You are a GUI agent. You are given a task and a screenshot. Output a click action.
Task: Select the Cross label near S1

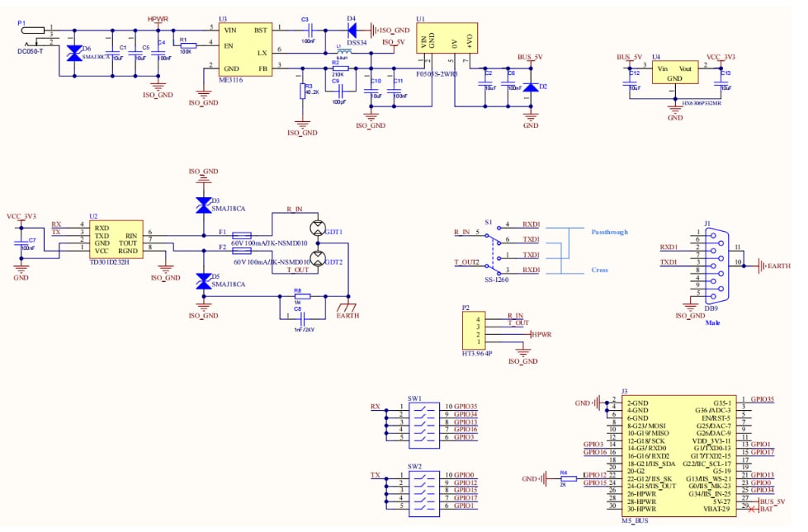[x=600, y=270]
